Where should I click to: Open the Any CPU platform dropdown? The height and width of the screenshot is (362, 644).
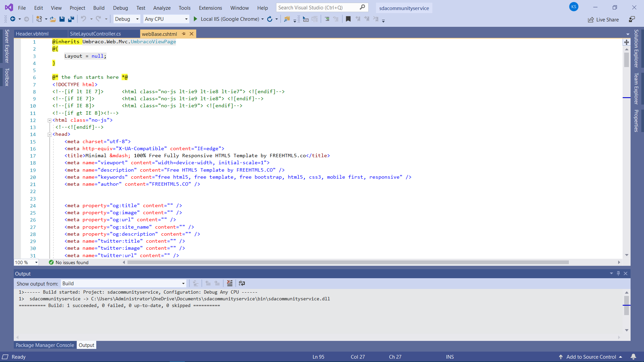click(166, 19)
